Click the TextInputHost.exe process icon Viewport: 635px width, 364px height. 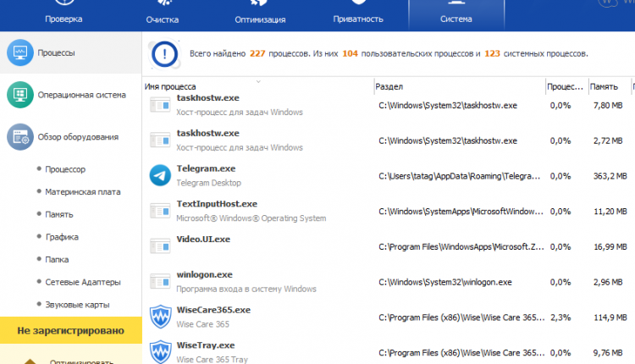(x=160, y=211)
